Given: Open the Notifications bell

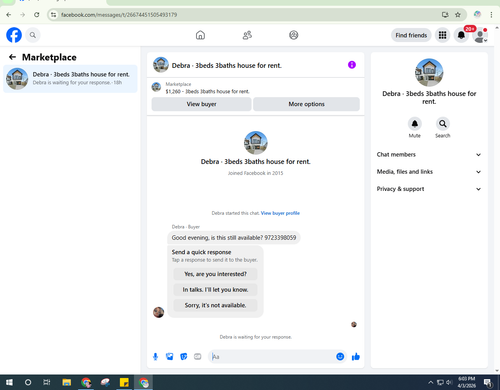Looking at the screenshot, I should (x=461, y=35).
